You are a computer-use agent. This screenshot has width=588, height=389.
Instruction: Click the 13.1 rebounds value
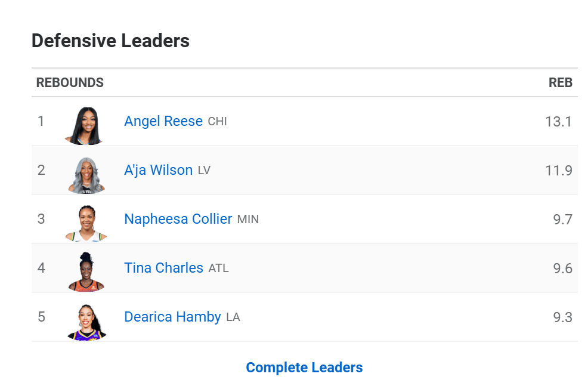[558, 122]
